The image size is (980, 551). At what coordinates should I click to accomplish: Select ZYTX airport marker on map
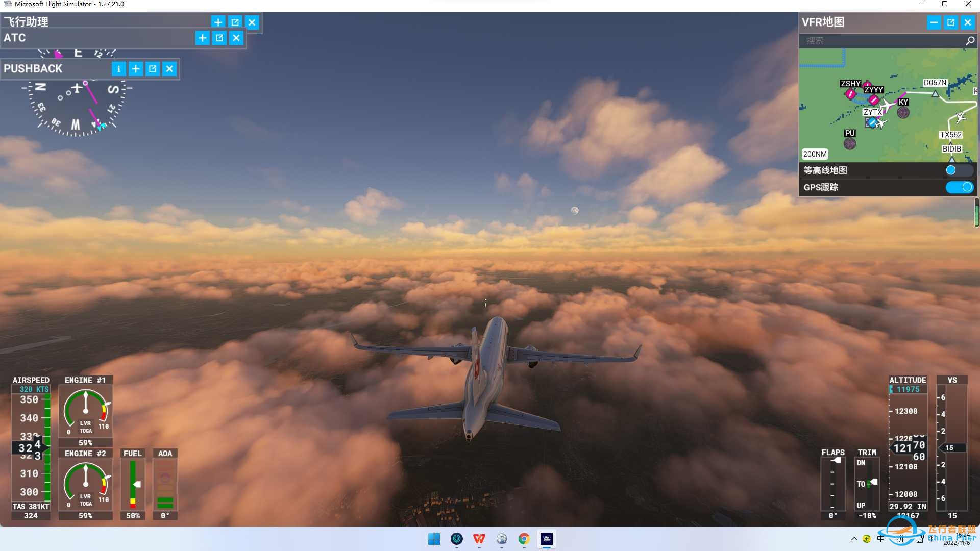(x=872, y=122)
